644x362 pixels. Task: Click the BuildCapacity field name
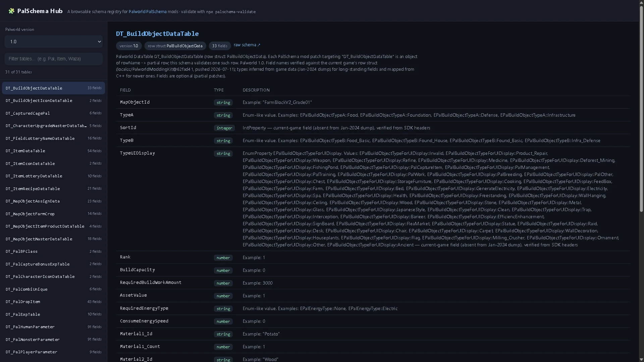pyautogui.click(x=138, y=270)
